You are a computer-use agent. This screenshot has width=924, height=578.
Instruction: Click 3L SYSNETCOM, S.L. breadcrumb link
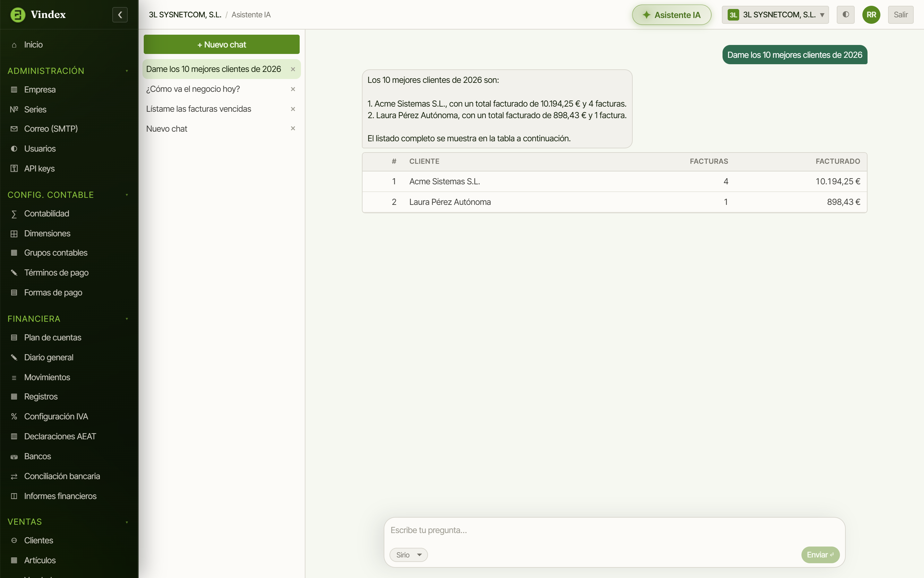click(x=185, y=14)
